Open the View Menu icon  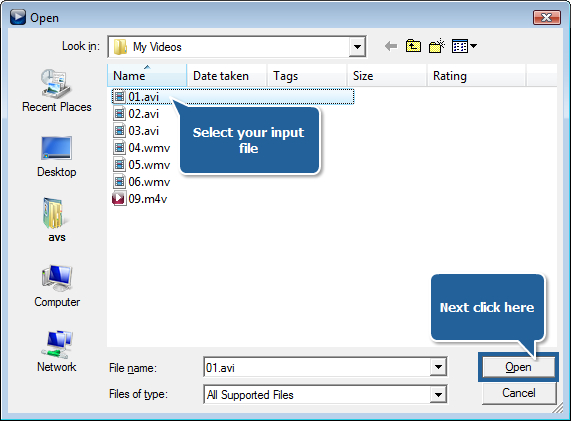click(464, 46)
